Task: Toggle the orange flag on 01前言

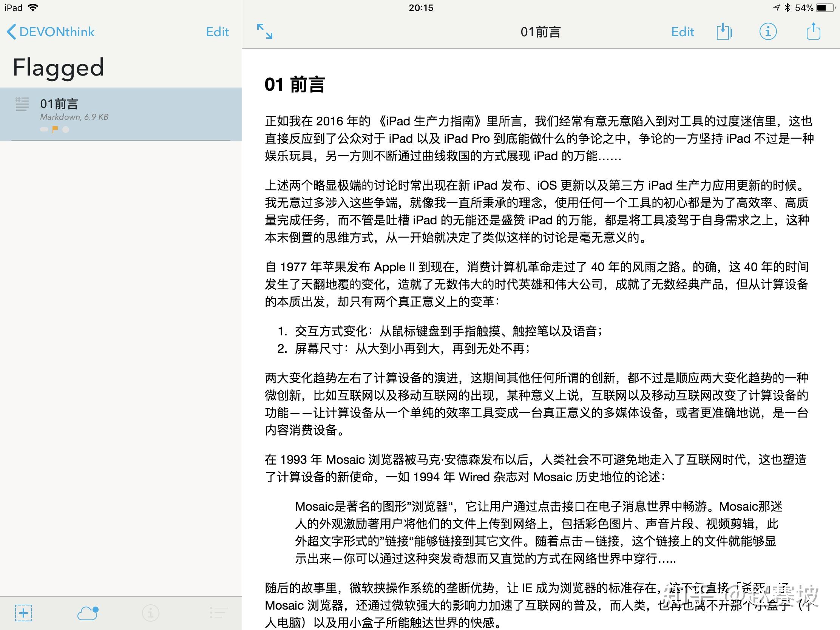Action: tap(55, 130)
